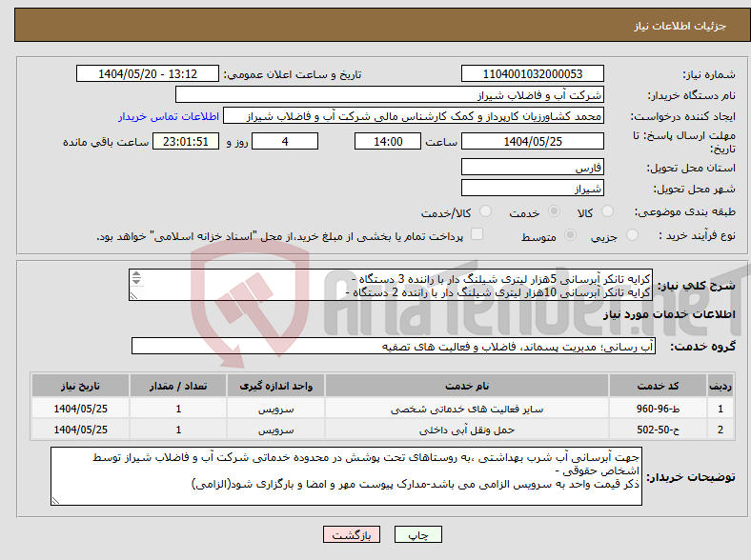The width and height of the screenshot is (751, 560).
Task: Click the resize handle of the description textarea
Action: pyautogui.click(x=133, y=296)
